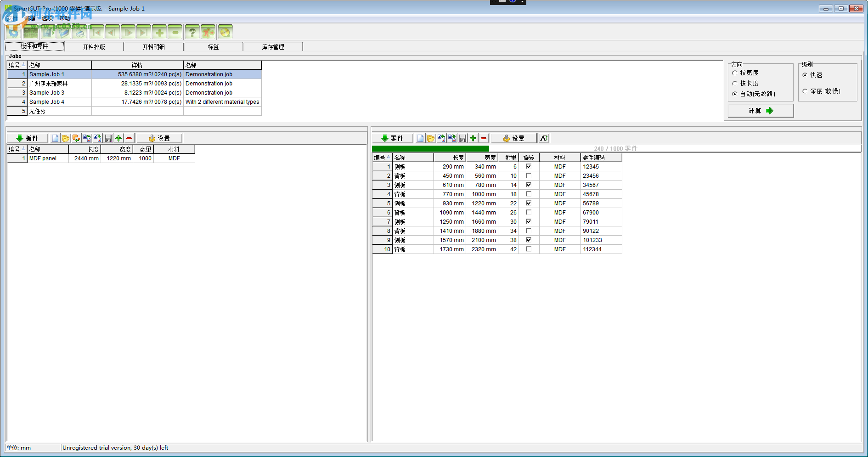The width and height of the screenshot is (868, 457).
Task: Select 快速 level radio button
Action: 805,75
